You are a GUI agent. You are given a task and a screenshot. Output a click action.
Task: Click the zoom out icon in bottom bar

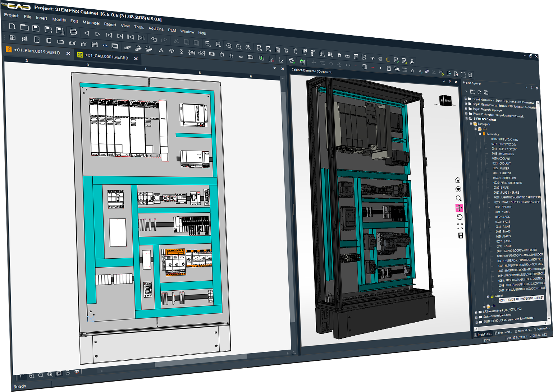point(41,375)
